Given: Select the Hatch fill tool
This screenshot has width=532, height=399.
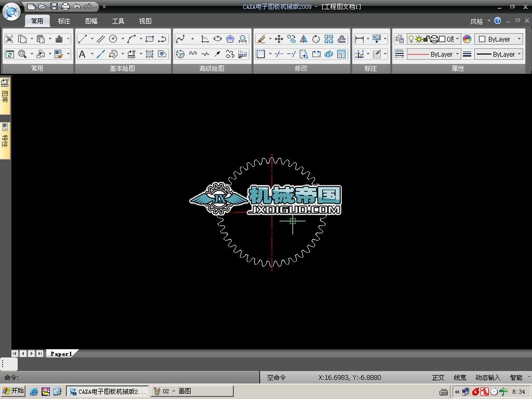Looking at the screenshot, I should (150, 54).
